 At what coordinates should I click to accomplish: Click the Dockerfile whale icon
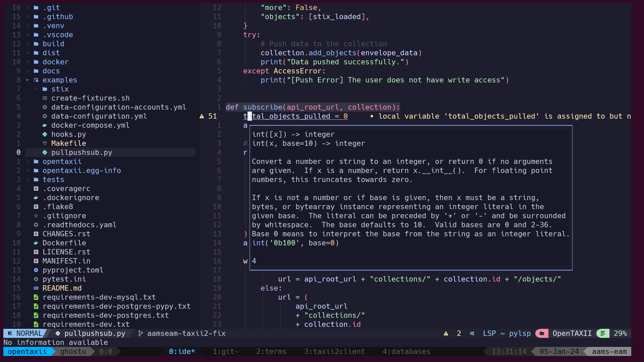36,243
